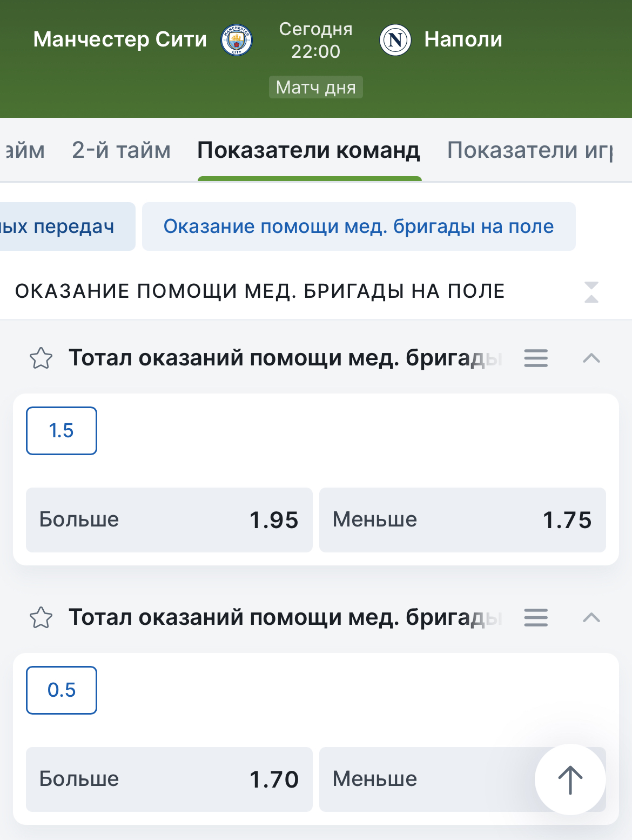Viewport: 632px width, 840px height.
Task: Select the Оказание помощи мед. бригады filter chip
Action: tap(359, 226)
